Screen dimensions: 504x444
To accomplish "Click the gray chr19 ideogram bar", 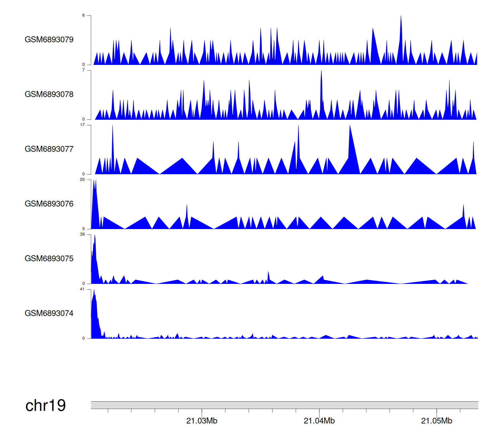I will tap(284, 405).
